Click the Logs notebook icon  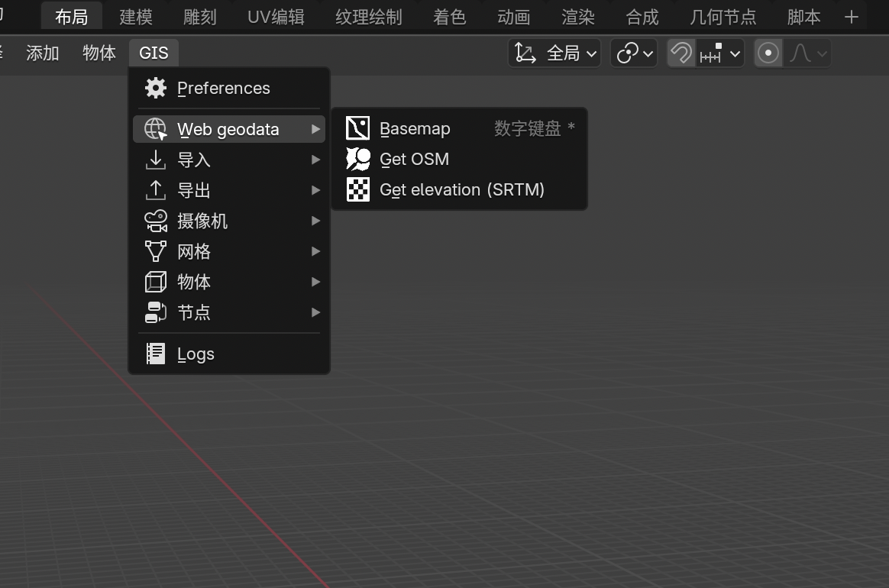pos(156,354)
